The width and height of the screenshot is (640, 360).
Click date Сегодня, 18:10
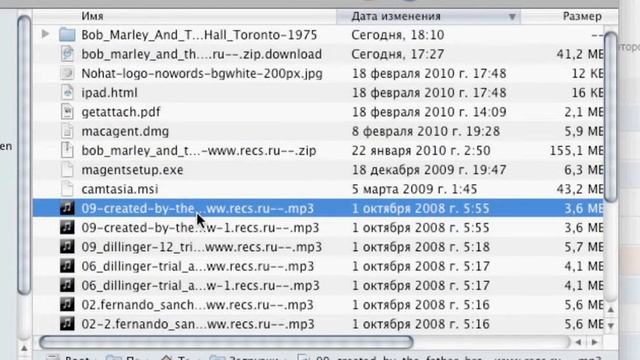point(398,35)
